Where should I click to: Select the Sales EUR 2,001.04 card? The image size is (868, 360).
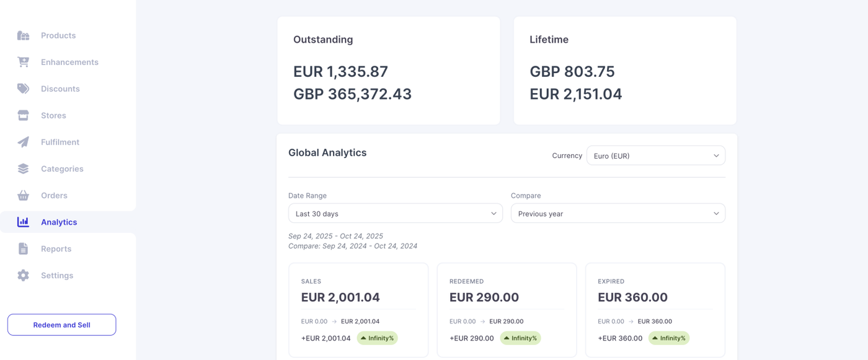tap(358, 310)
